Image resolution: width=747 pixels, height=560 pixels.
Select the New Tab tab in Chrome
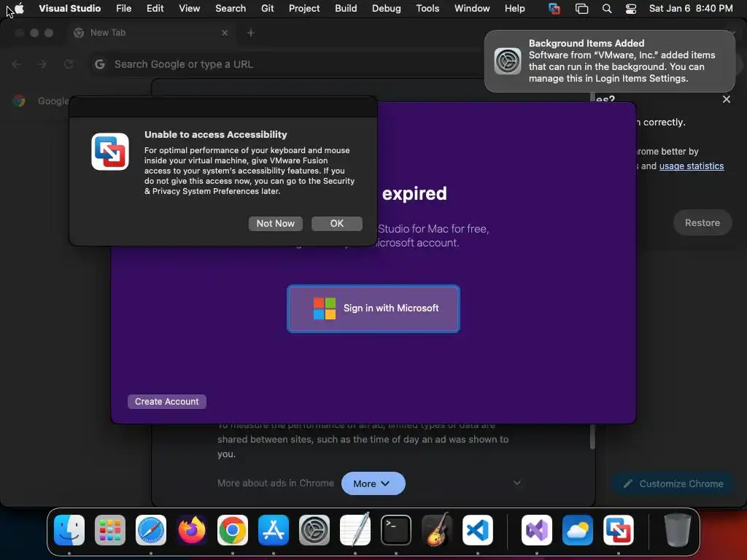point(150,33)
